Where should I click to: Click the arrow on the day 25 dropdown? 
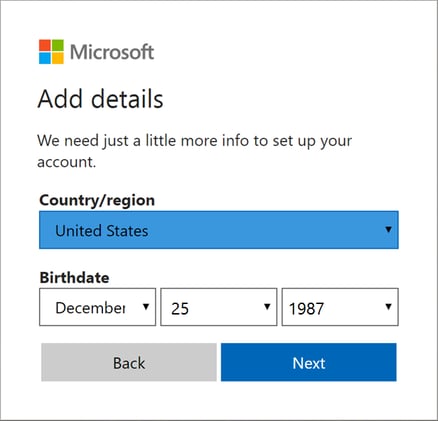tap(267, 307)
